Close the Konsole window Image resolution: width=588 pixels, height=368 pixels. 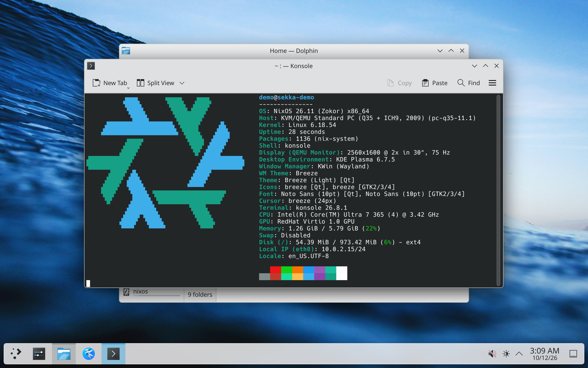coord(496,66)
